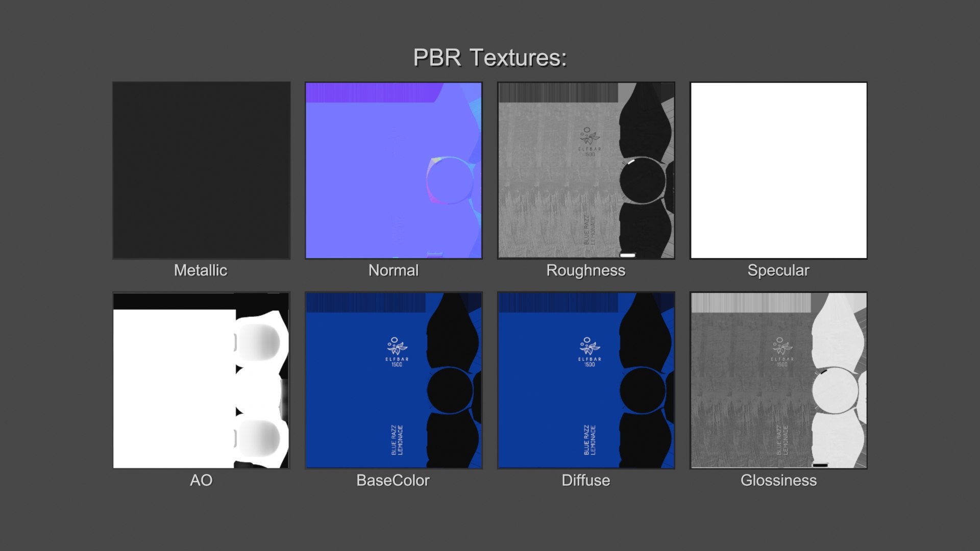Click the black circle in BaseColor texture
Screen dimensions: 980x551
point(450,390)
